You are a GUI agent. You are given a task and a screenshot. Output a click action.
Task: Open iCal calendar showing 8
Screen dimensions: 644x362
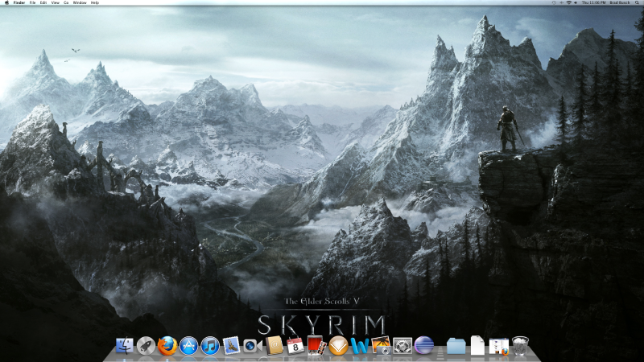[x=295, y=346]
